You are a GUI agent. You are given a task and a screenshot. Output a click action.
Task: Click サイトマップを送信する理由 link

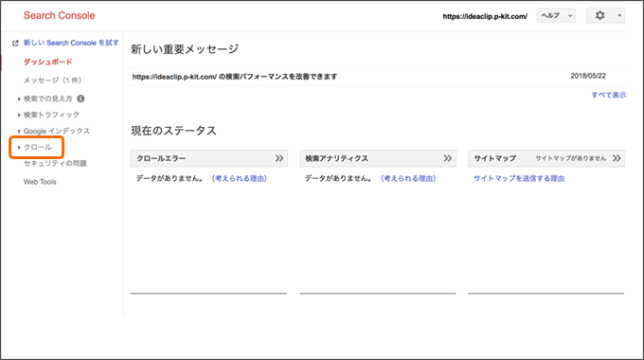click(x=519, y=178)
